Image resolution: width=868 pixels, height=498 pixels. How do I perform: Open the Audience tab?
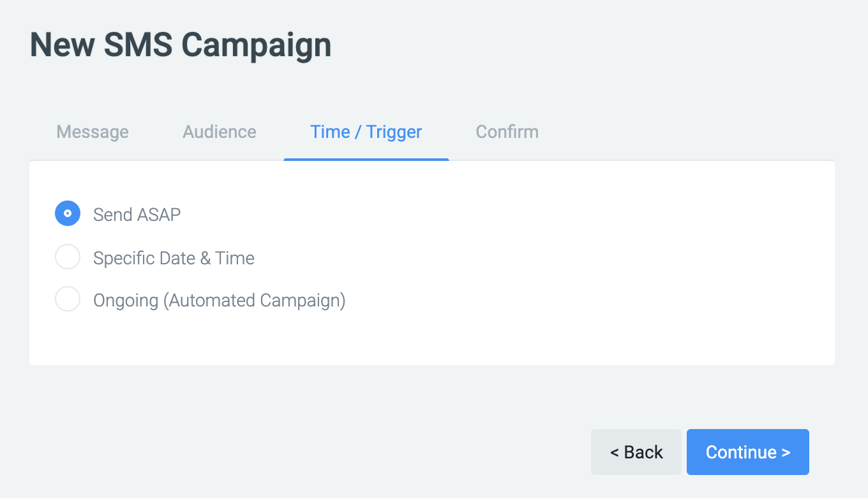(220, 132)
